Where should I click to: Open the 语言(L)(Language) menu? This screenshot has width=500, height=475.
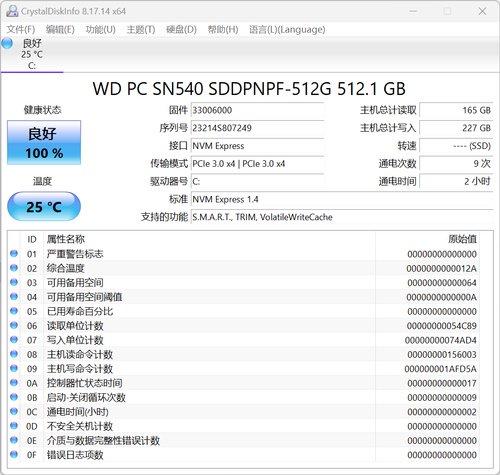pos(287,29)
